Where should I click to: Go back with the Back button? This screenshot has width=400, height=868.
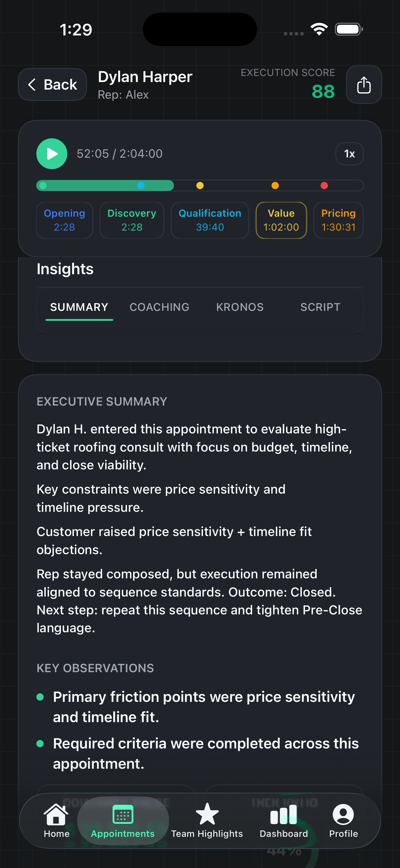[x=52, y=84]
